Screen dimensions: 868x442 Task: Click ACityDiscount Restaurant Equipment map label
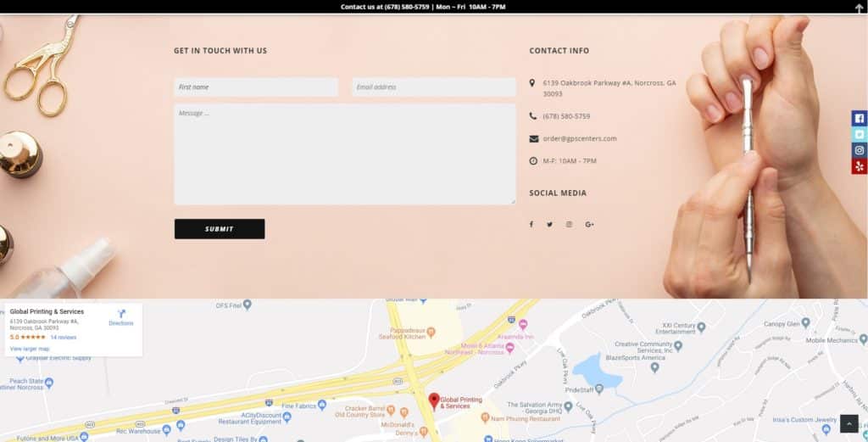pyautogui.click(x=250, y=418)
